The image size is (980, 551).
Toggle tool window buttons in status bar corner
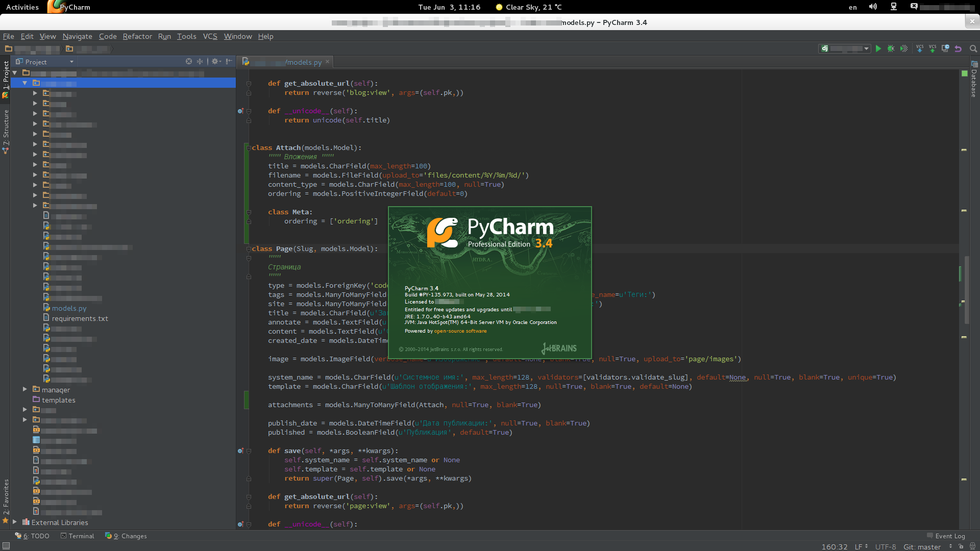6,546
